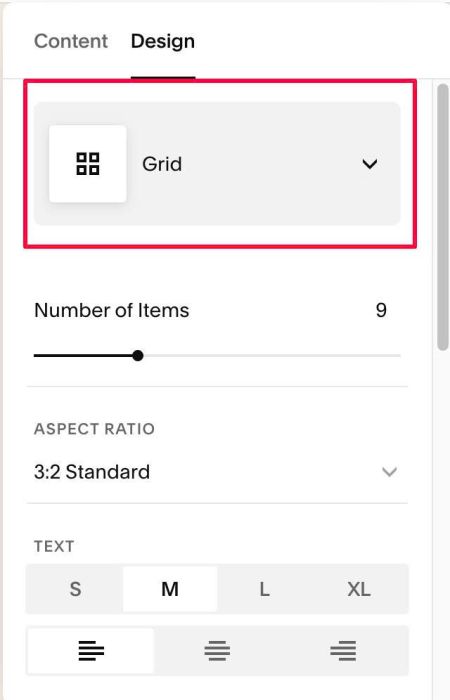The image size is (450, 700).
Task: Click the chevron in the Grid layout box
Action: (370, 164)
